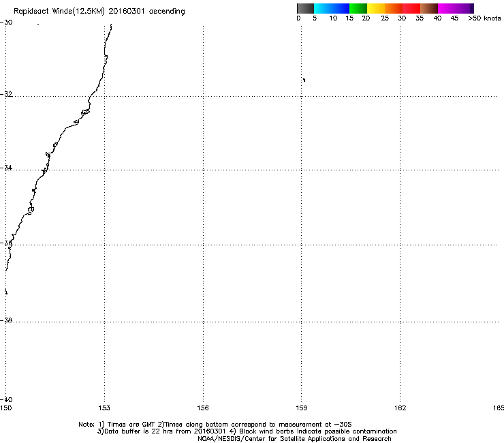
Task: Click the brown 35-40 knots color segment
Action: (x=429, y=8)
